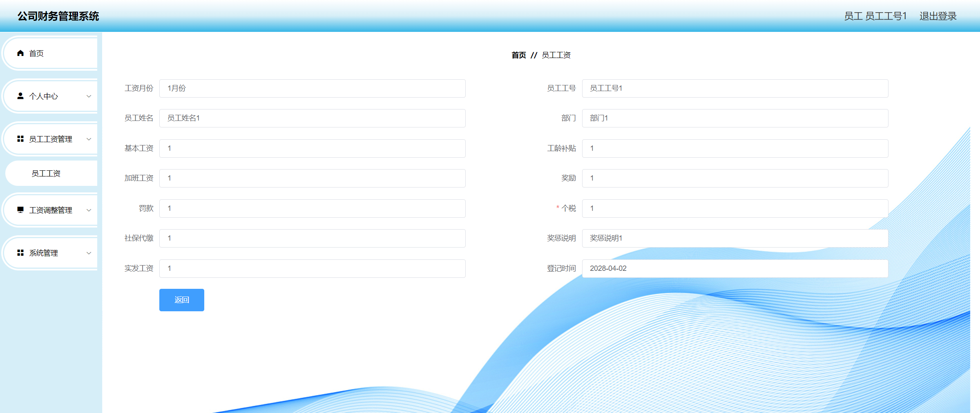Expand the 系统管理 chevron arrow
The image size is (980, 413).
[89, 253]
